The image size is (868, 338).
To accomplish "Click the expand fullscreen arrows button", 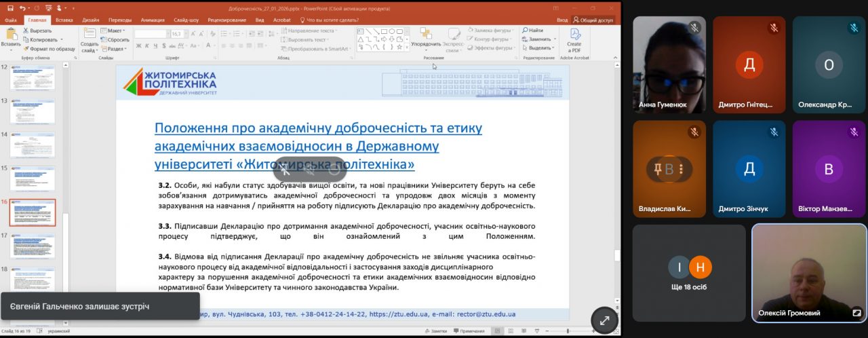I will [604, 320].
